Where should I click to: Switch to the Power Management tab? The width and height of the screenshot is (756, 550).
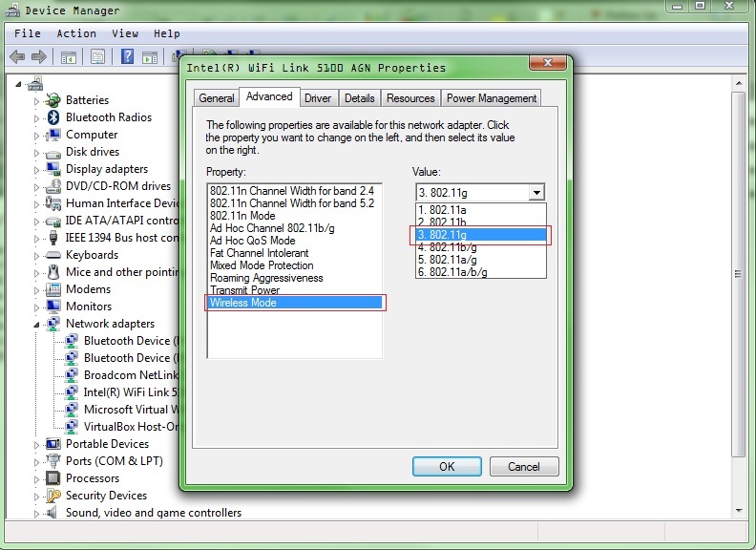[491, 98]
